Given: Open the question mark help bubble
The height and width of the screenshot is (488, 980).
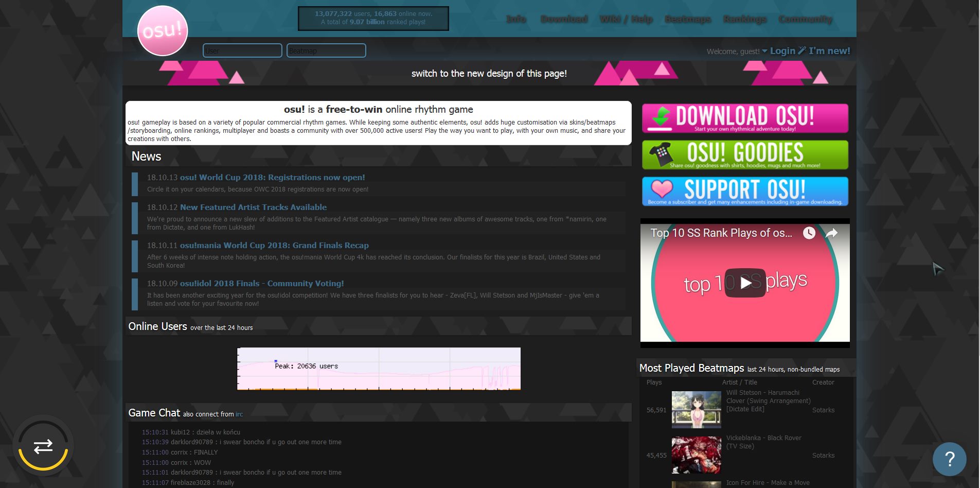Looking at the screenshot, I should click(x=950, y=459).
